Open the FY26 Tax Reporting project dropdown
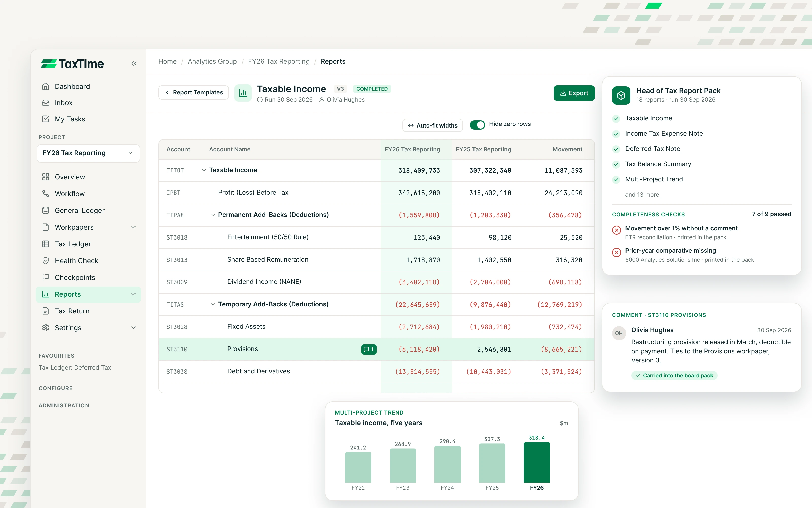Viewport: 812px width, 508px height. pos(88,153)
